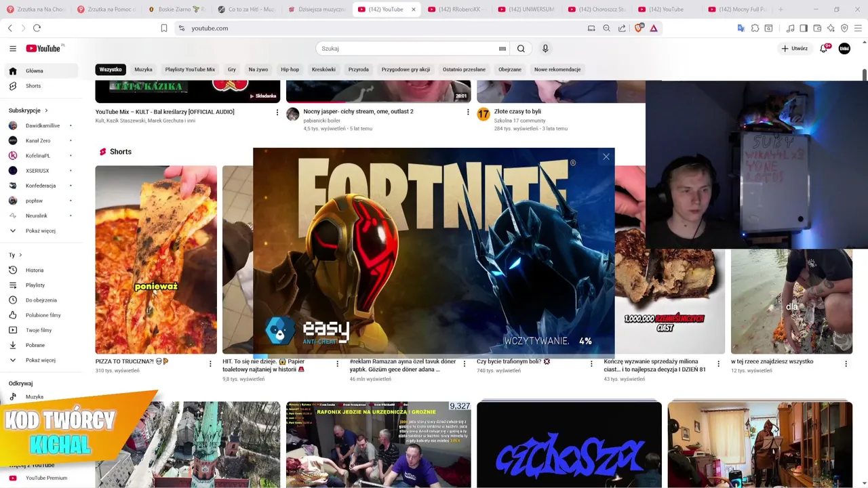Open the on-screen keyboard in search box

click(x=502, y=49)
